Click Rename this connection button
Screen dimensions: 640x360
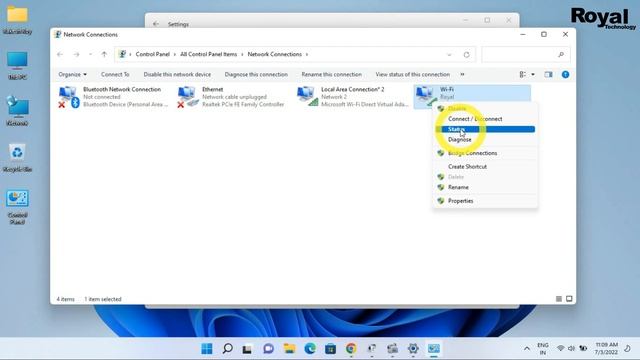pyautogui.click(x=331, y=74)
